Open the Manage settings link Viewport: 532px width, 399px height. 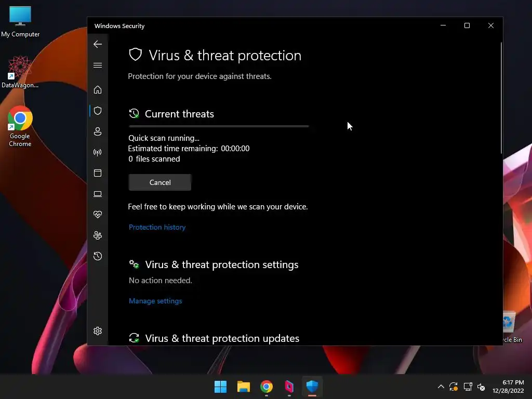[155, 301]
